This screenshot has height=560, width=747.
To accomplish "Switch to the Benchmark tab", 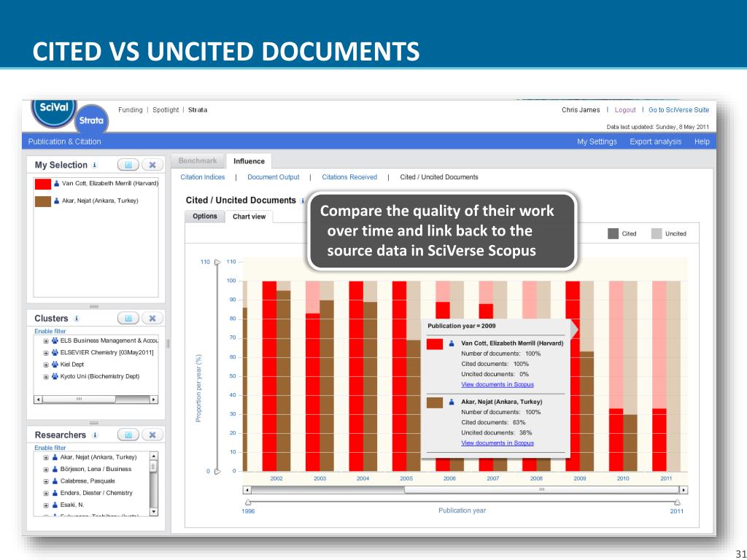I will [198, 161].
